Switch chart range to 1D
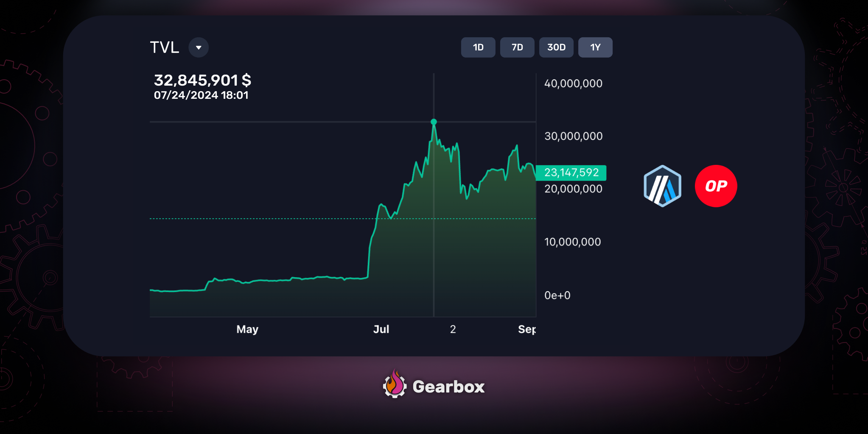 (x=478, y=47)
